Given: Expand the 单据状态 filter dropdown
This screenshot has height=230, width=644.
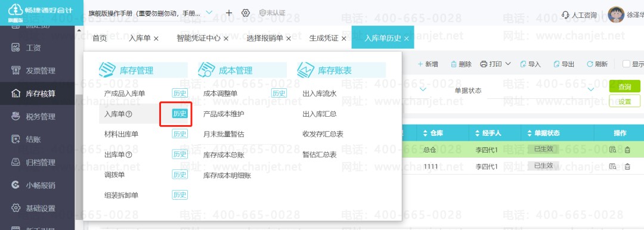Looking at the screenshot, I should pos(592,89).
